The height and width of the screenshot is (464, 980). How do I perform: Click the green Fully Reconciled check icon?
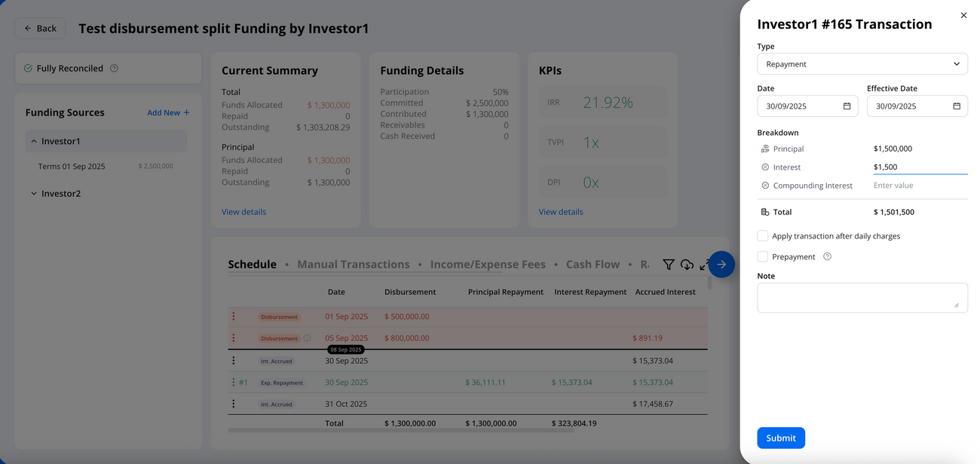(x=28, y=68)
